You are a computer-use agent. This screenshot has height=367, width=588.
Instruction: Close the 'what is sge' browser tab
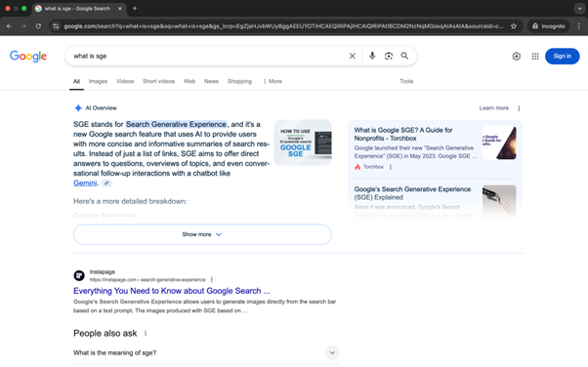point(120,8)
